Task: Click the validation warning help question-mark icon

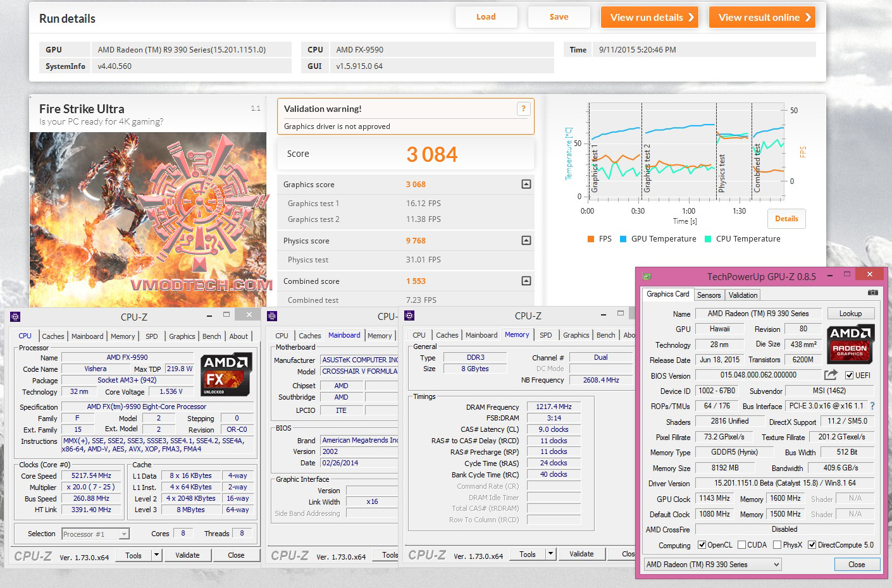Action: [523, 109]
